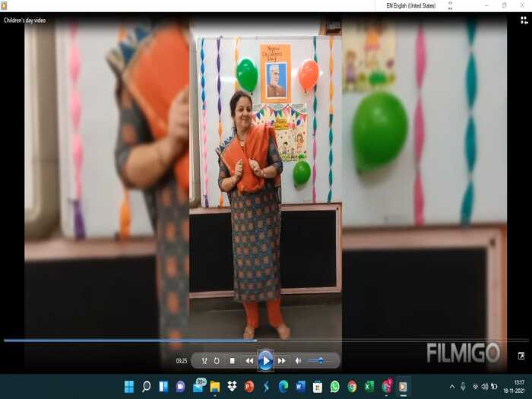Image resolution: width=532 pixels, height=399 pixels.
Task: Open PowerPoint from the taskbar
Action: click(x=249, y=386)
